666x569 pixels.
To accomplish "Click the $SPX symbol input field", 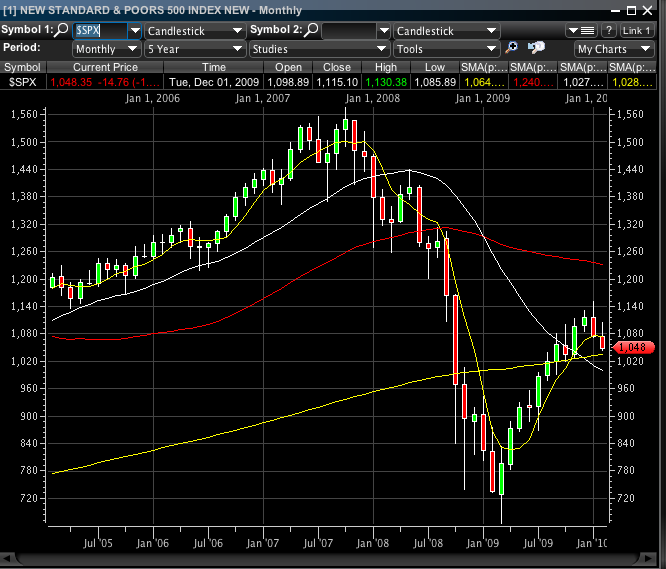I will [100, 30].
